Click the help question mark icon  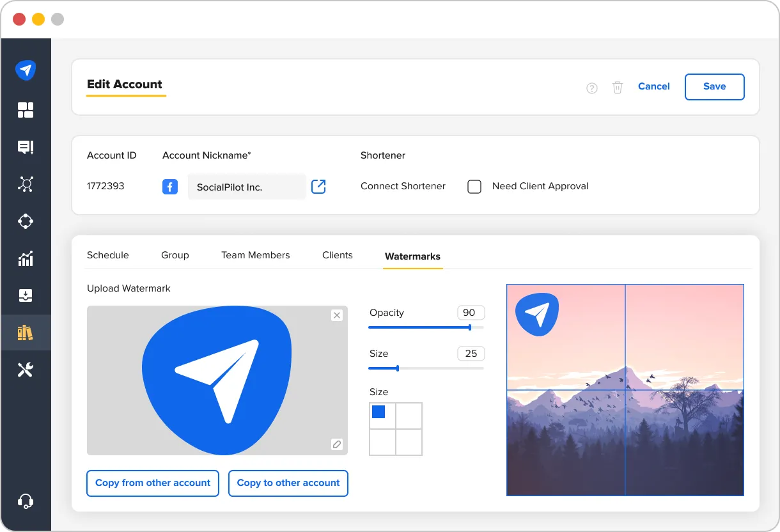592,88
